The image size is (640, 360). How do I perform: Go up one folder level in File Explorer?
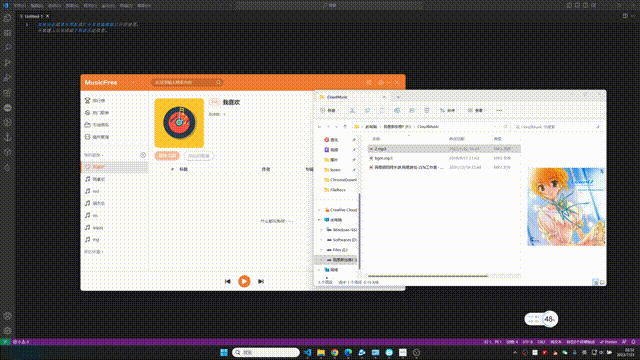pos(345,127)
